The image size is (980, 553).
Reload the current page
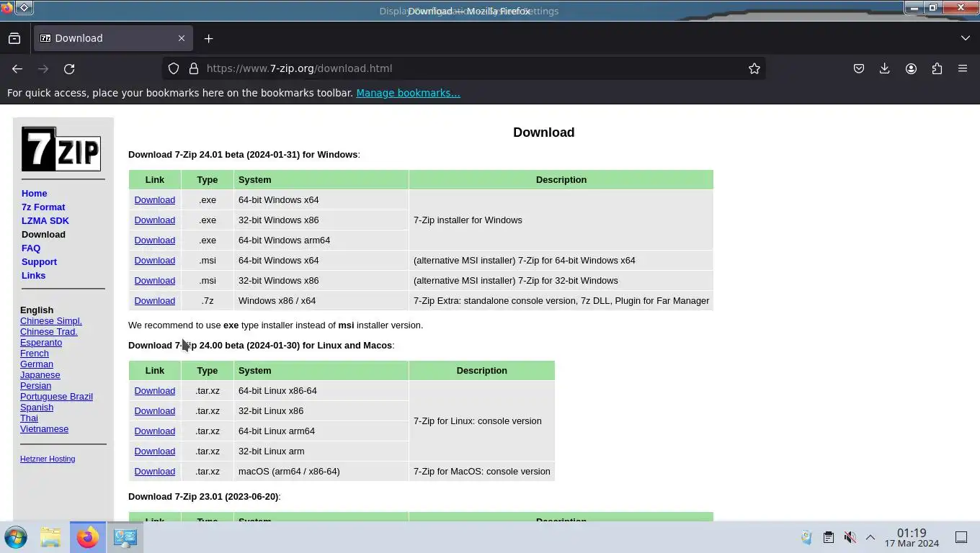69,68
